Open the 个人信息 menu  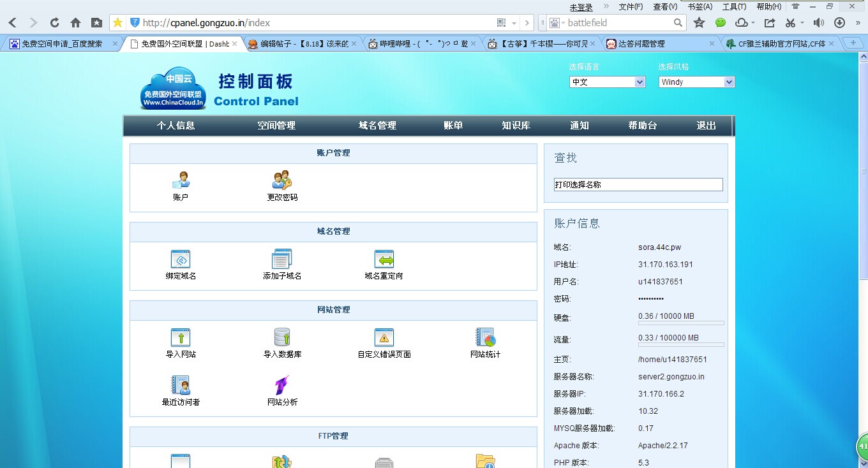(176, 126)
